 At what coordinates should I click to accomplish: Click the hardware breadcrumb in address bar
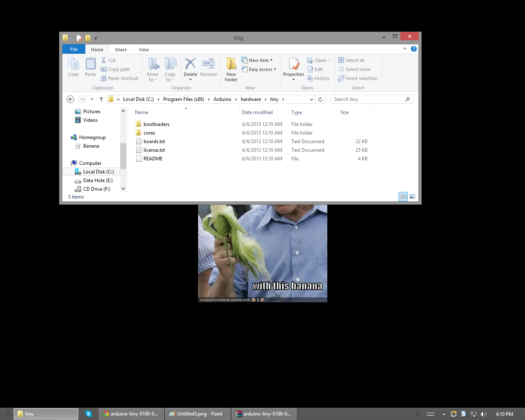click(x=251, y=99)
